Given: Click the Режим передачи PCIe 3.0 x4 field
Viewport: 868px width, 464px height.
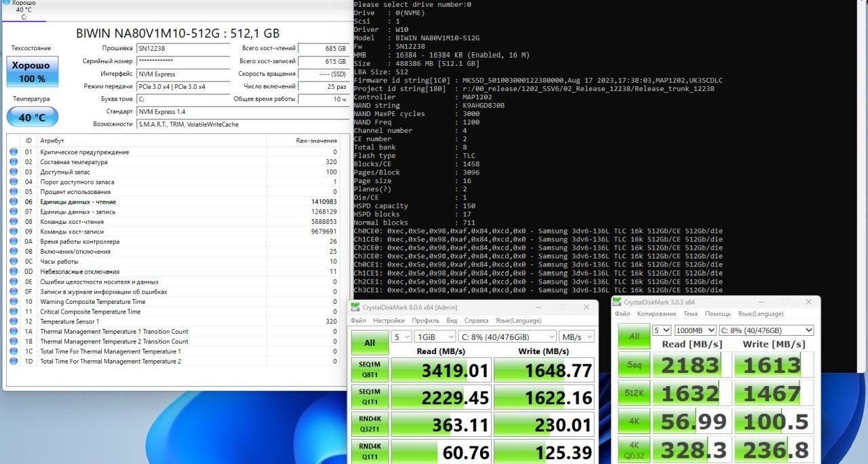Looking at the screenshot, I should [x=182, y=86].
